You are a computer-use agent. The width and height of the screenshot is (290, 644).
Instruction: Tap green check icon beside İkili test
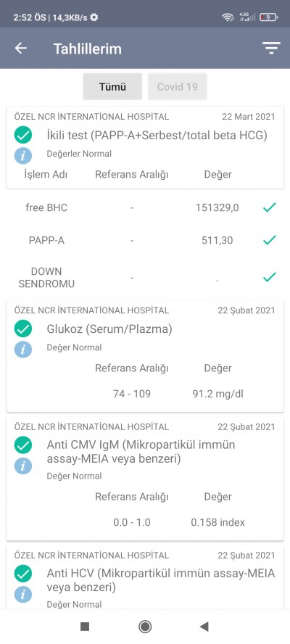[x=23, y=135]
